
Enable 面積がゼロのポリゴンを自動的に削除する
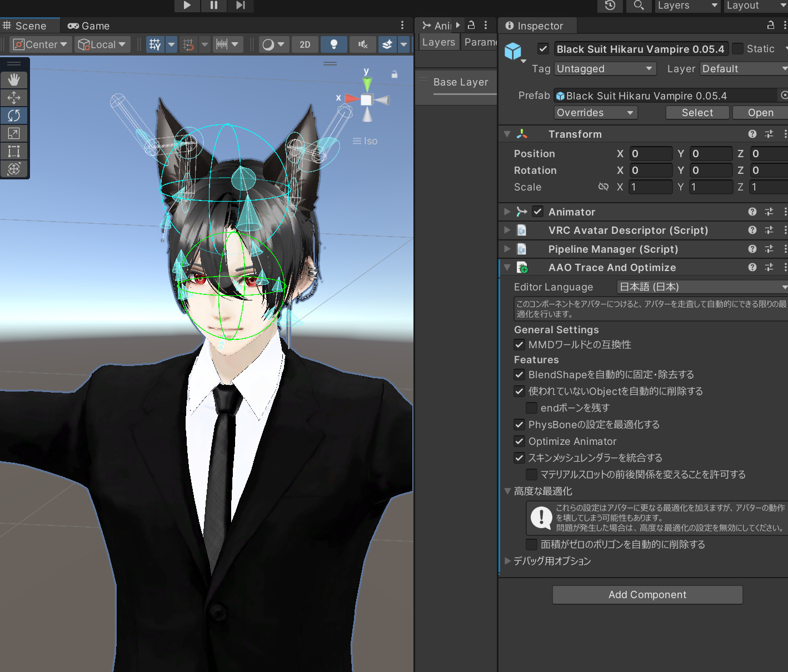[x=531, y=544]
